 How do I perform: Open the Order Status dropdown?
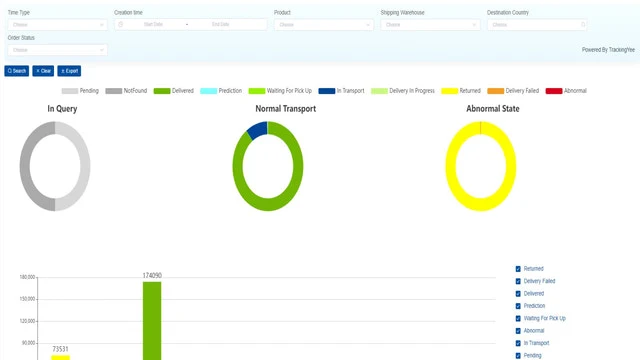click(57, 50)
